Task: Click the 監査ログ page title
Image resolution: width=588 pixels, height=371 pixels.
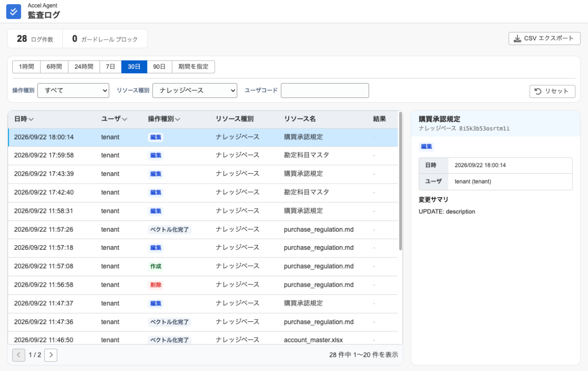Action: (x=44, y=15)
